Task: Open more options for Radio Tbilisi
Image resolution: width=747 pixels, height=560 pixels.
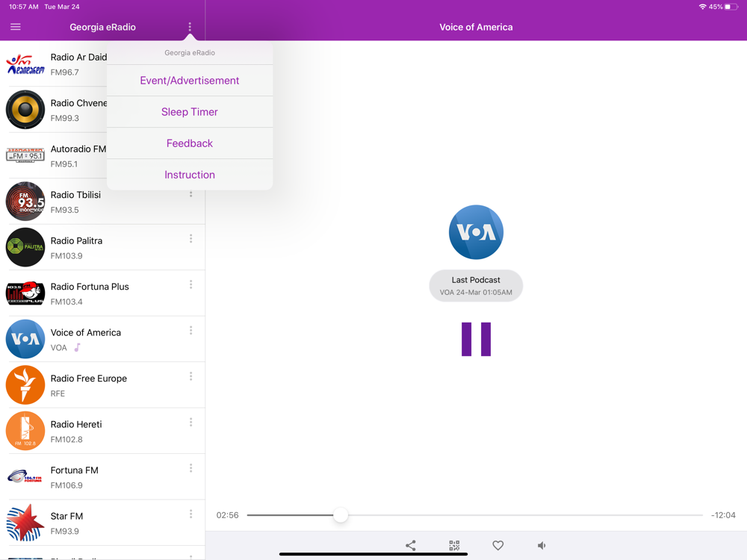Action: point(191,194)
